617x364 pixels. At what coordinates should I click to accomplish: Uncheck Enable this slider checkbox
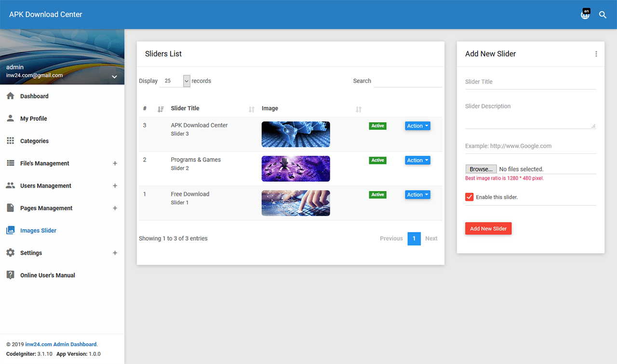469,197
